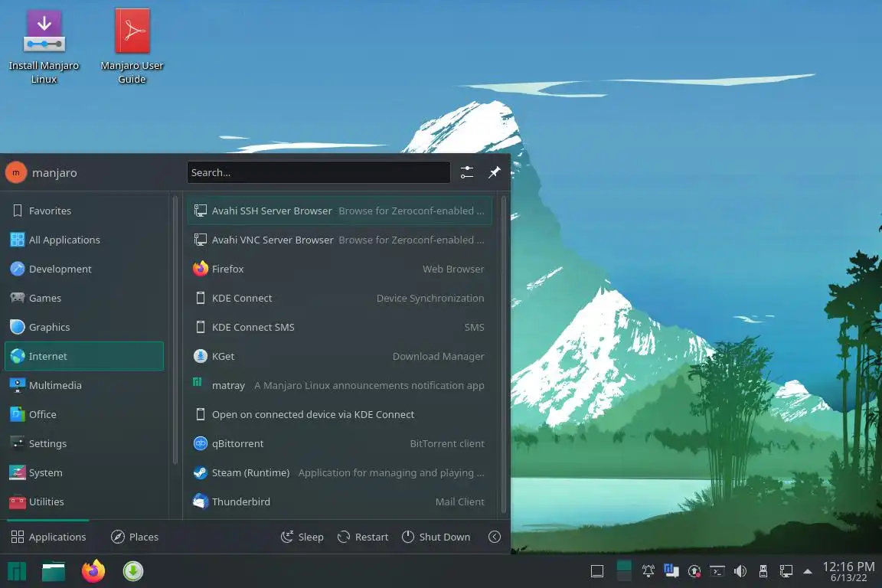Screen dimensions: 882x588
Task: Switch to the Applications tab
Action: click(x=48, y=537)
